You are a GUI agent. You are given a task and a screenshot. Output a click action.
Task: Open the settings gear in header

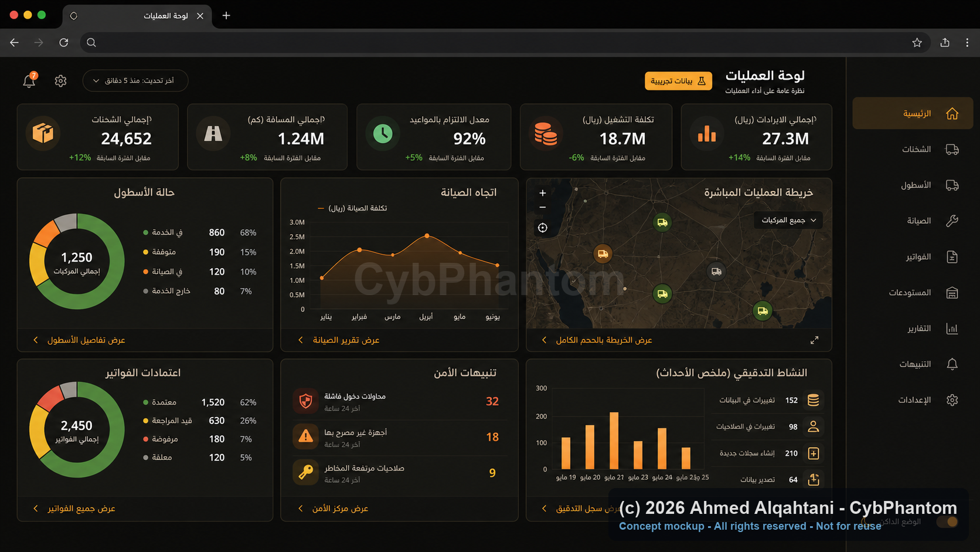pos(60,81)
